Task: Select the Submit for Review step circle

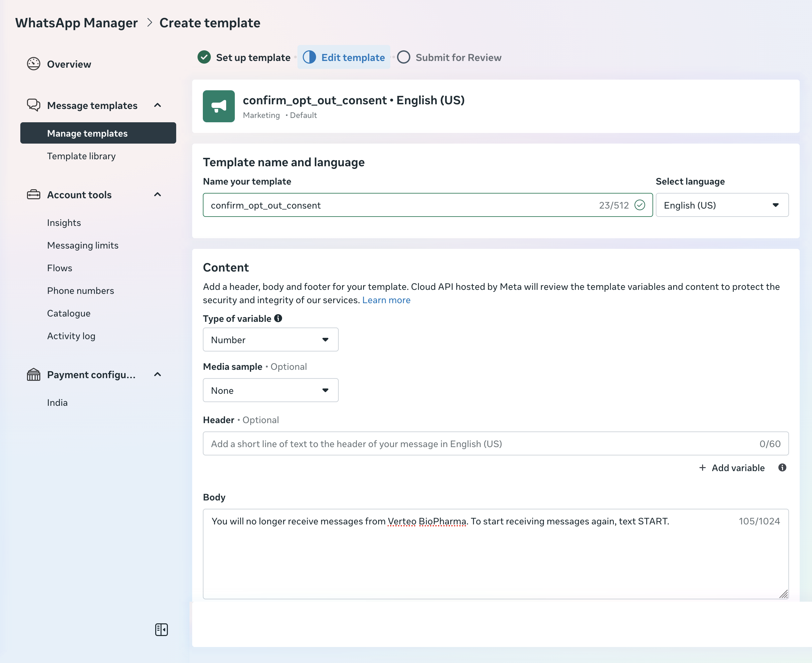Action: [x=404, y=57]
